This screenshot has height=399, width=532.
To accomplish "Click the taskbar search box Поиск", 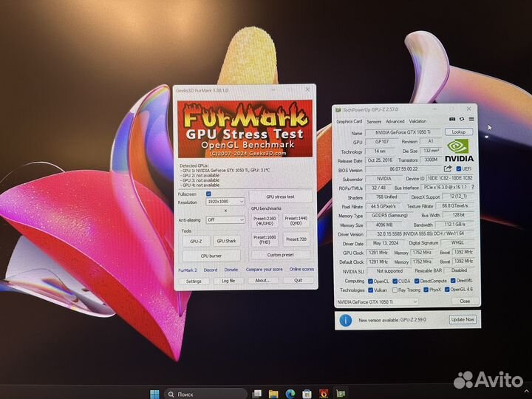I will 205,394.
